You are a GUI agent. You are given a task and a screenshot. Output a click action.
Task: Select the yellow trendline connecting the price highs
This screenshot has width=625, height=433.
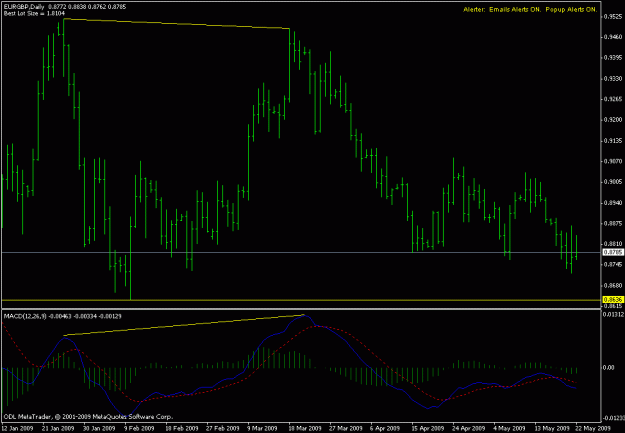pos(175,24)
